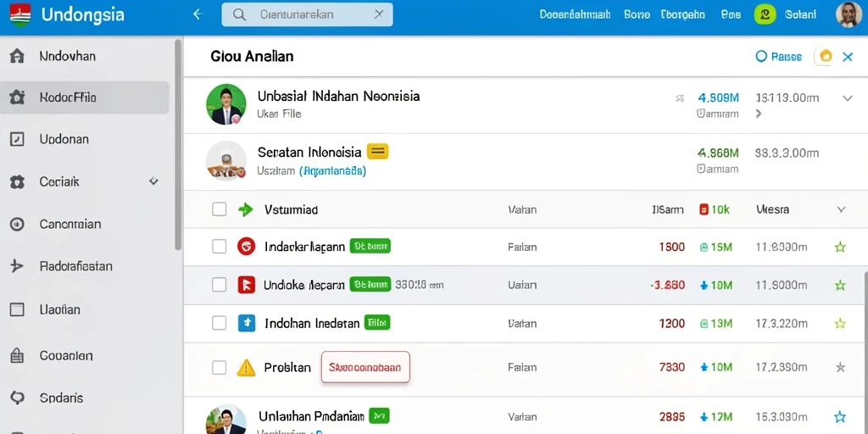This screenshot has height=434, width=868.
Task: Click the blue plus icon on the Indohan Inedetan row
Action: (x=246, y=323)
